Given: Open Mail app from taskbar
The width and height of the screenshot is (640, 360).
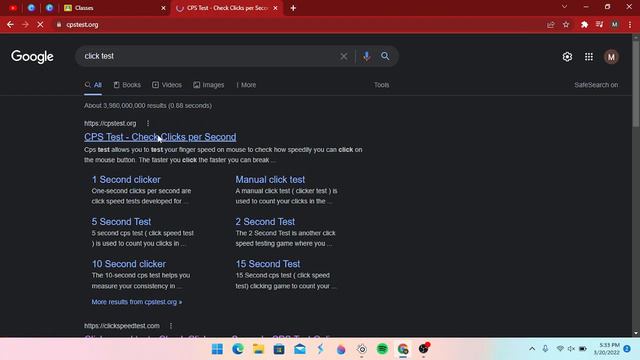Looking at the screenshot, I should click(300, 349).
